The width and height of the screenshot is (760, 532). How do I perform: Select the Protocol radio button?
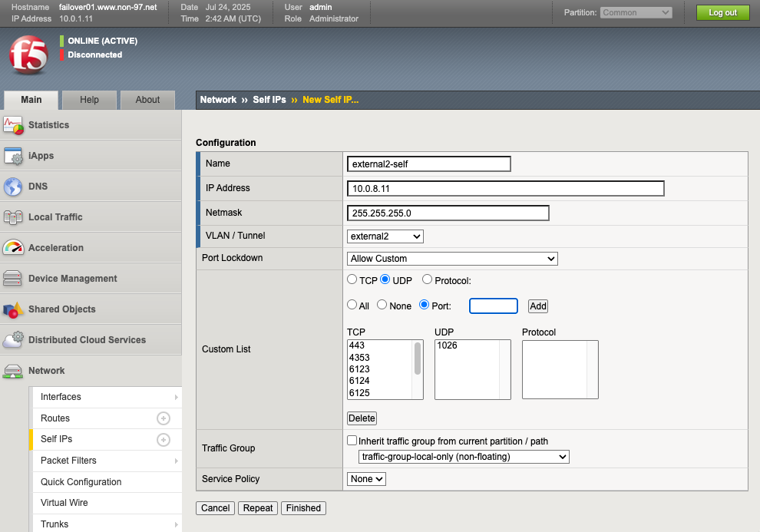427,279
